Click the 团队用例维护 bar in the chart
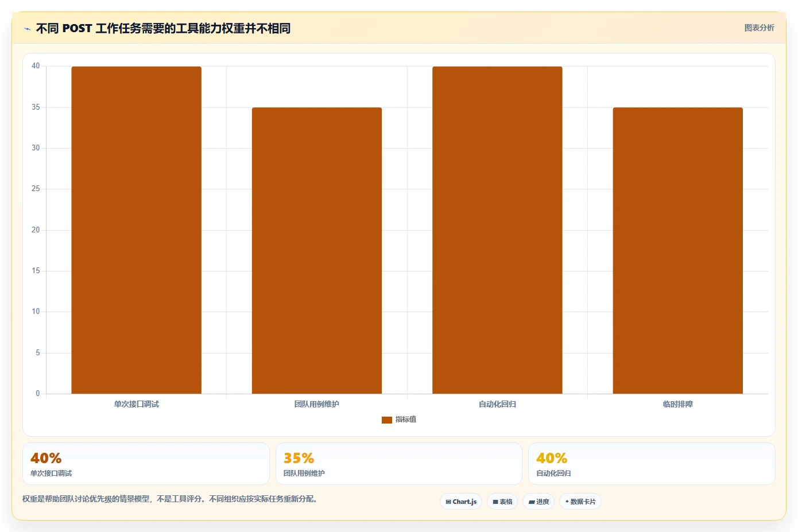Viewport: 798px width, 532px height. tap(317, 250)
